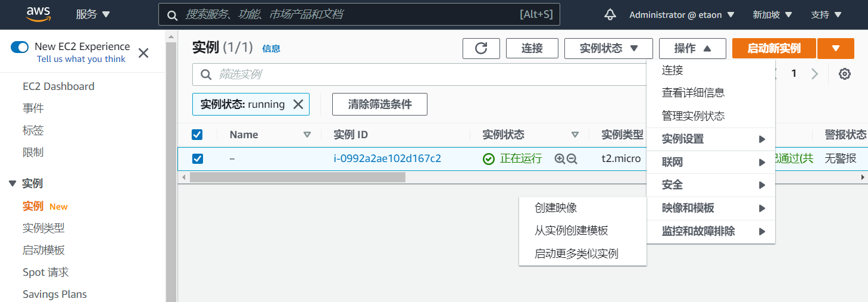Viewport: 868px width, 302px height.
Task: Open the 信息 info link
Action: pos(271,49)
